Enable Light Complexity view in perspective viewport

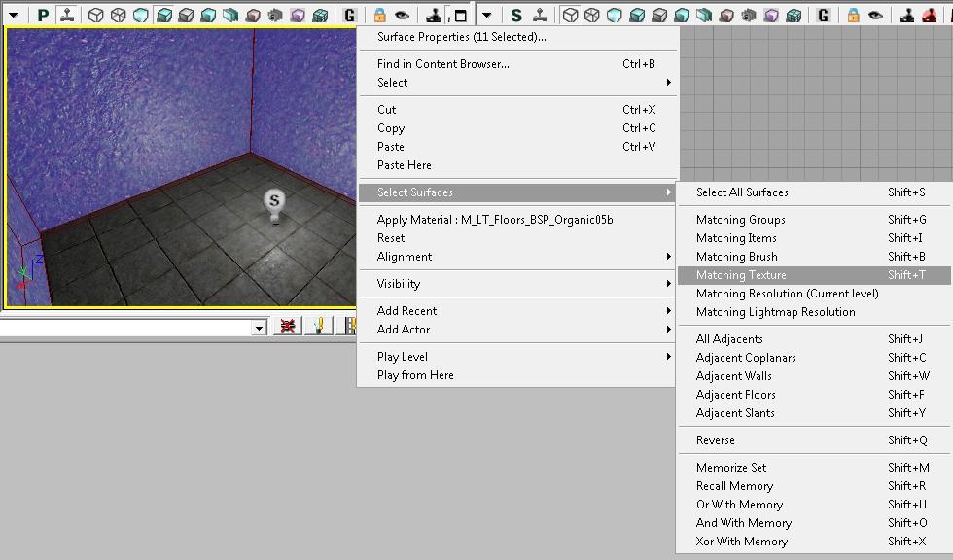tap(230, 16)
